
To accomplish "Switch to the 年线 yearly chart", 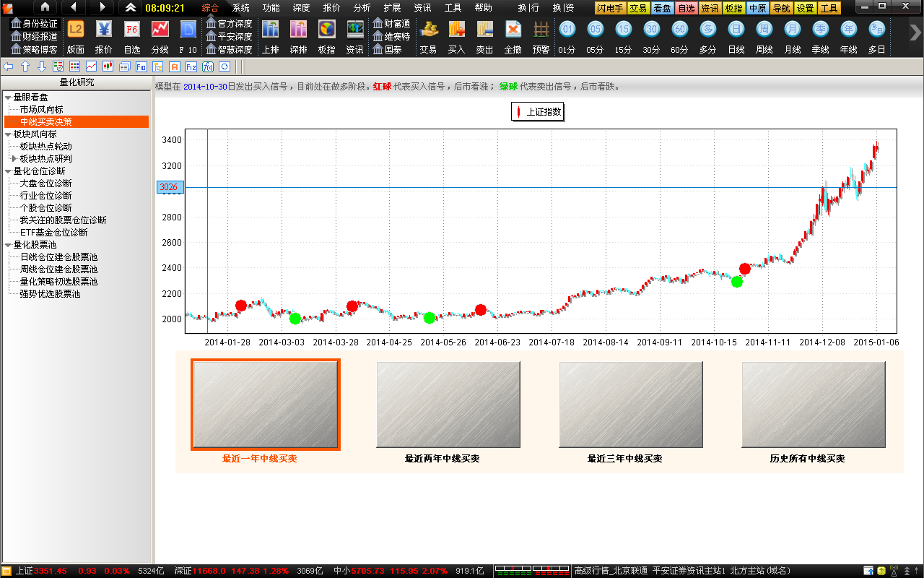I will [849, 29].
